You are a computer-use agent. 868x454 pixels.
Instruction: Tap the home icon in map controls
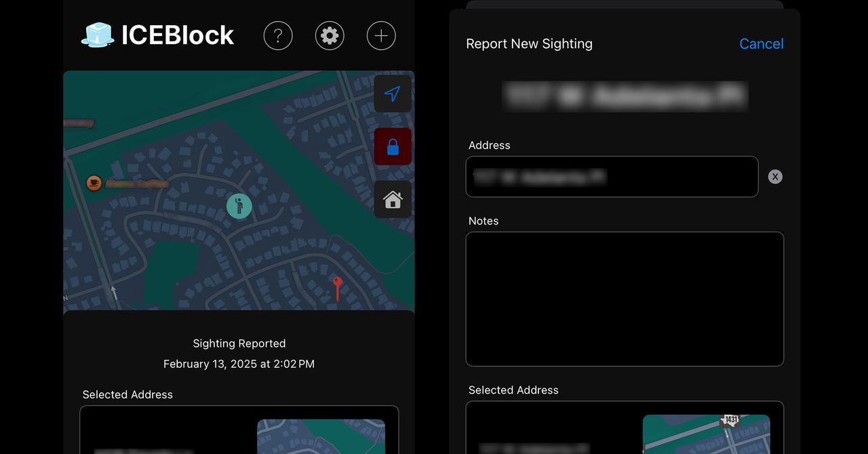(393, 199)
